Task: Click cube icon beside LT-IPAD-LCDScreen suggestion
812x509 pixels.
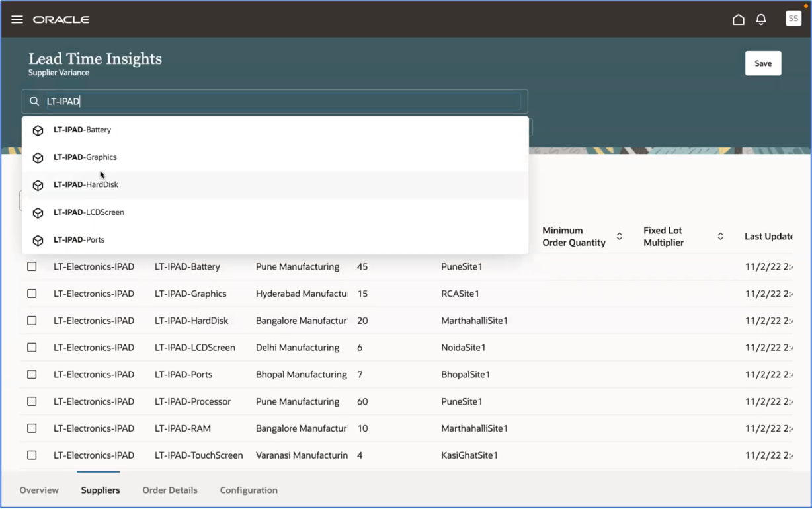Action: (38, 213)
